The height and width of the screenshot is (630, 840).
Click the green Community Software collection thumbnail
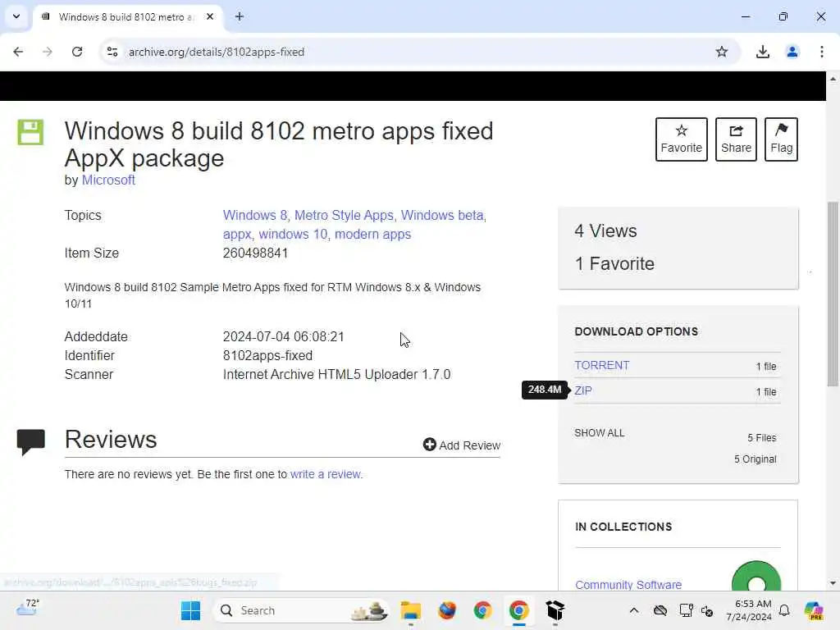point(756,577)
